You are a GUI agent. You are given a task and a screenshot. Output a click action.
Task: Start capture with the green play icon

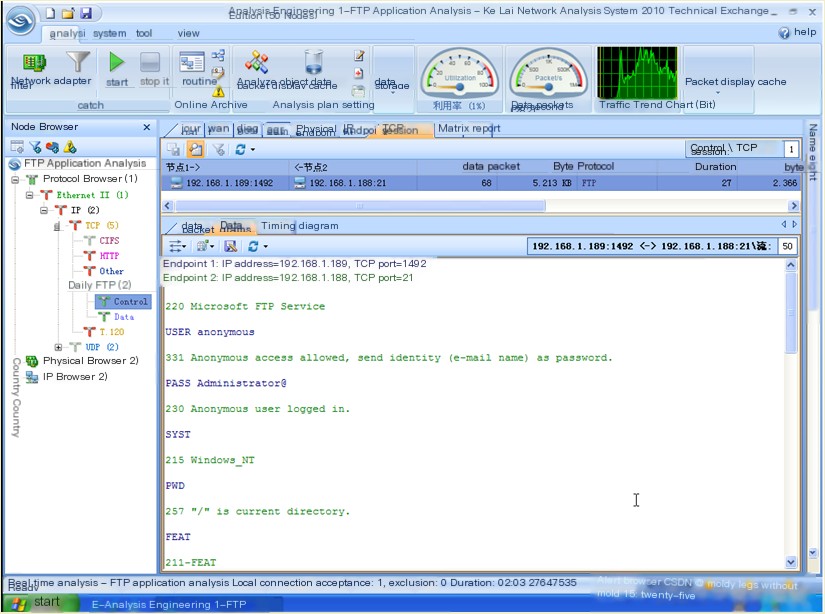coord(116,62)
